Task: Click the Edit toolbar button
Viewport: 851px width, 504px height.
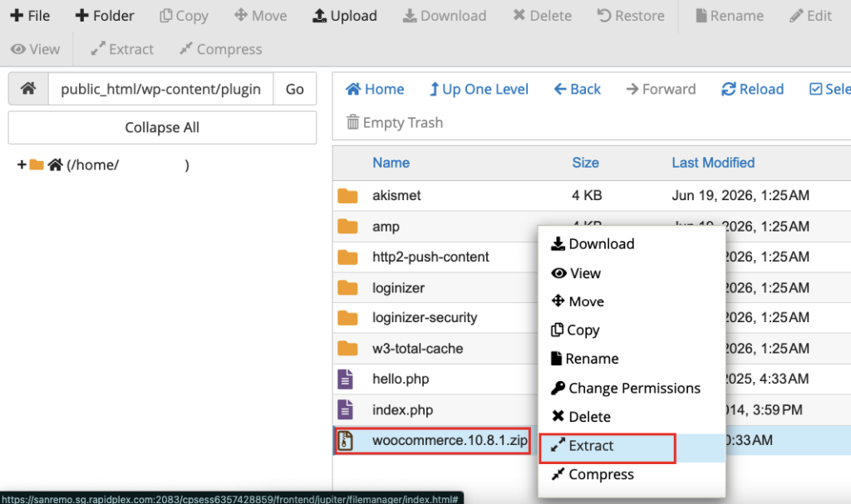Action: pyautogui.click(x=810, y=16)
